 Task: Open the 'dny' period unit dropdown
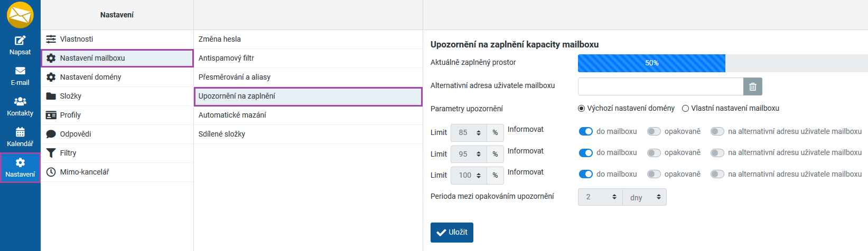coord(645,197)
